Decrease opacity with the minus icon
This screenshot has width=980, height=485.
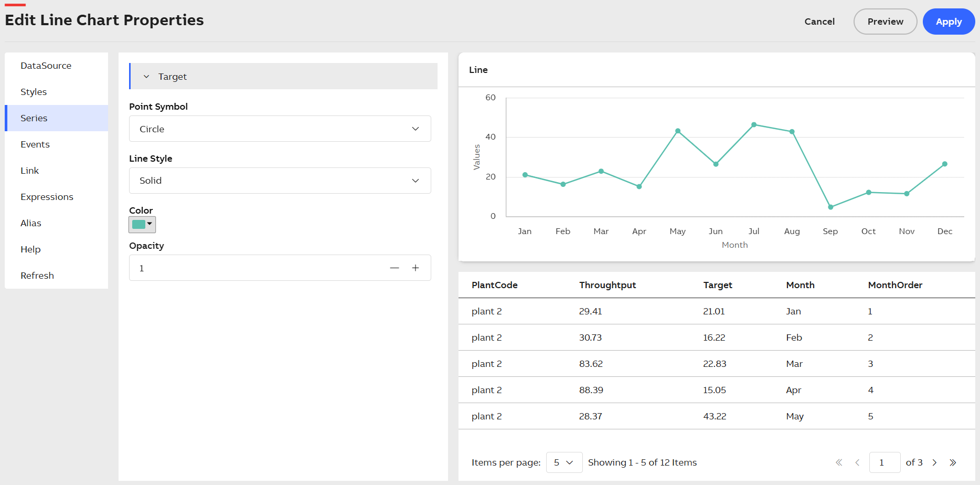point(395,268)
